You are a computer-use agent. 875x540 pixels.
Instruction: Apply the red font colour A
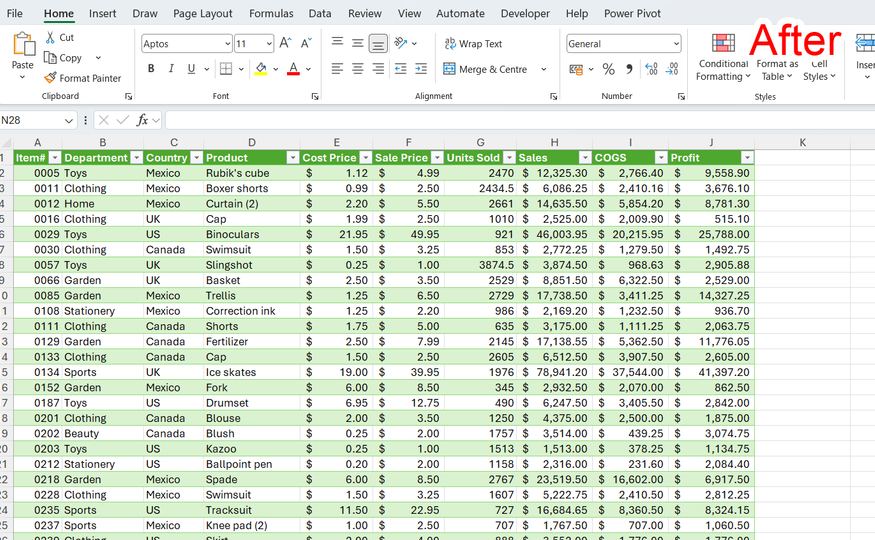click(x=293, y=69)
